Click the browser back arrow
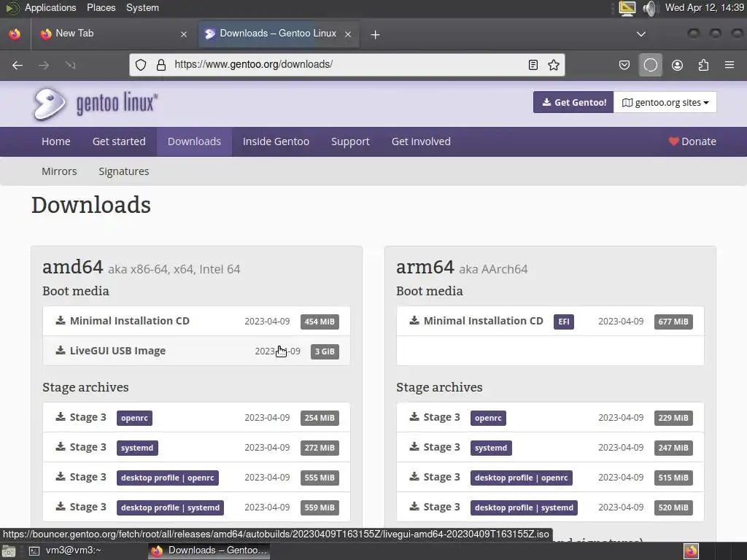The height and width of the screenshot is (560, 747). (18, 65)
